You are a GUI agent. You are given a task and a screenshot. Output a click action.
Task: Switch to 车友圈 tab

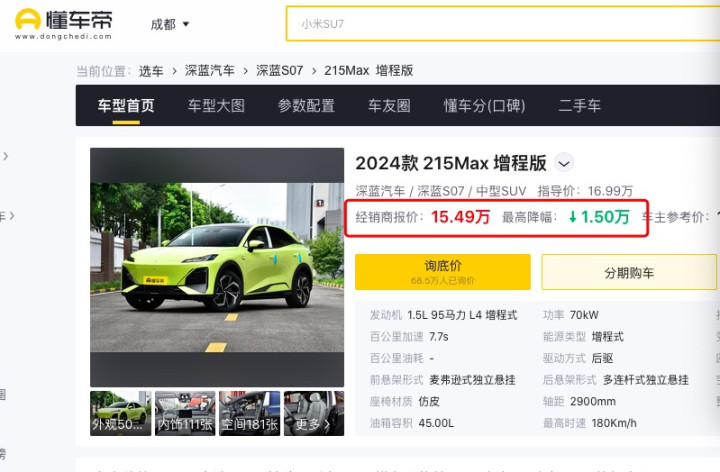tap(389, 106)
